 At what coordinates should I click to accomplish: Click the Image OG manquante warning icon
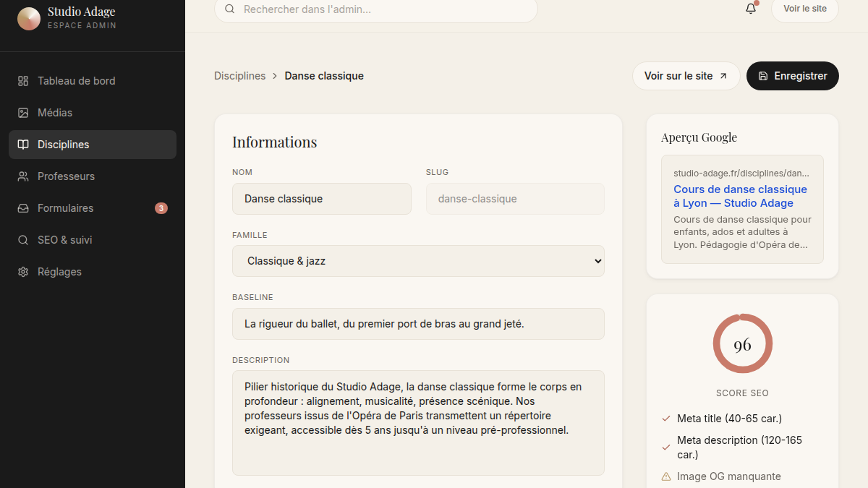[x=666, y=476]
